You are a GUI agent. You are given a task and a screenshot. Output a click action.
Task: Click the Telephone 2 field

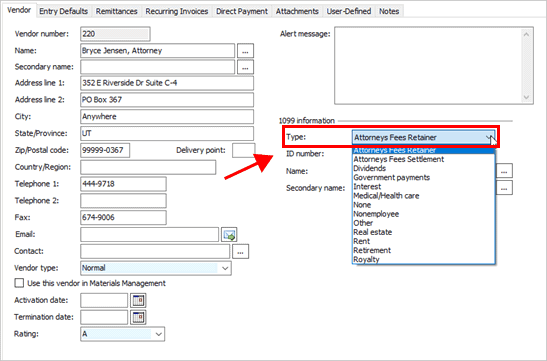123,201
